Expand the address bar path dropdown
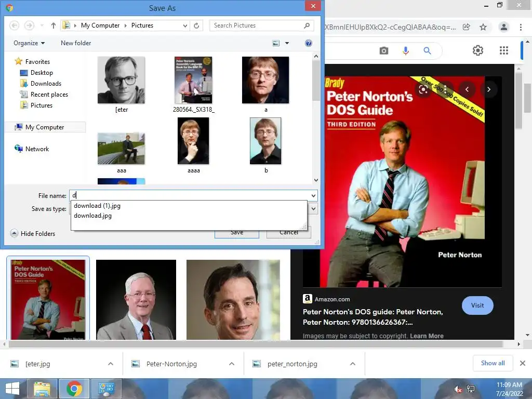 coord(185,25)
